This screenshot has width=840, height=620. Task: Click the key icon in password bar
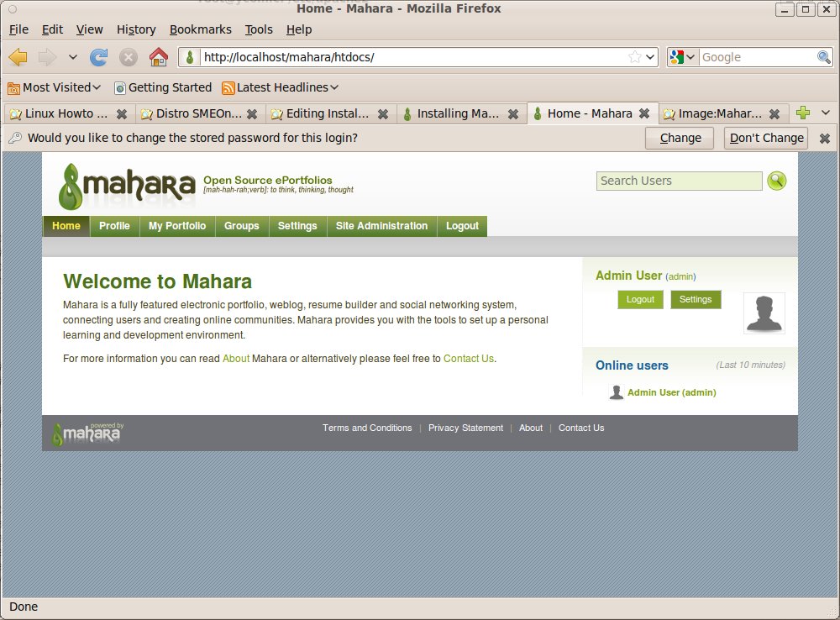15,138
